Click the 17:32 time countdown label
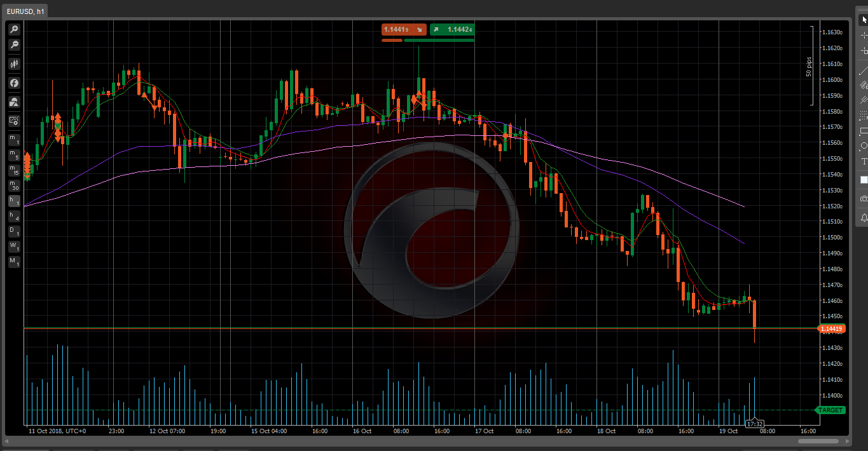This screenshot has width=868, height=451. (x=754, y=424)
